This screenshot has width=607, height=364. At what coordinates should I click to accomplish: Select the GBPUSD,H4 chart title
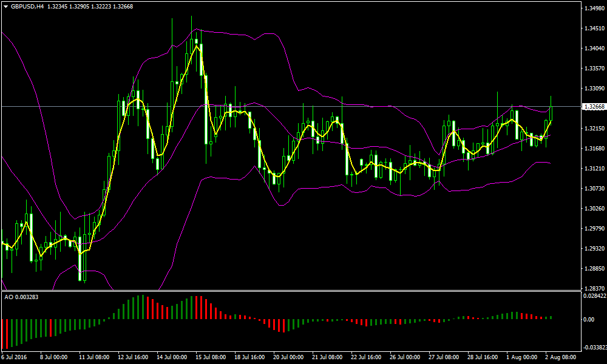point(27,7)
